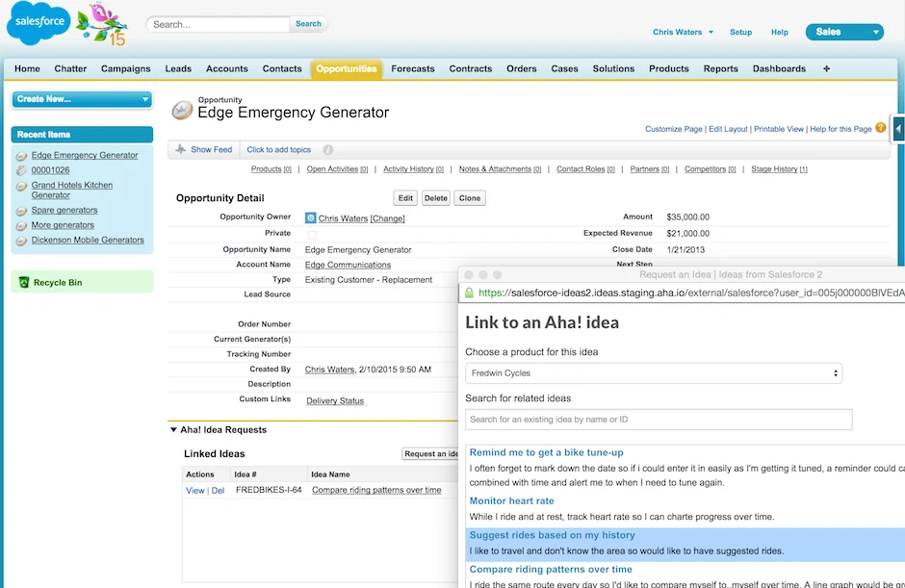Focus the top Search field
Viewport: 905px width, 588px height.
(x=219, y=24)
